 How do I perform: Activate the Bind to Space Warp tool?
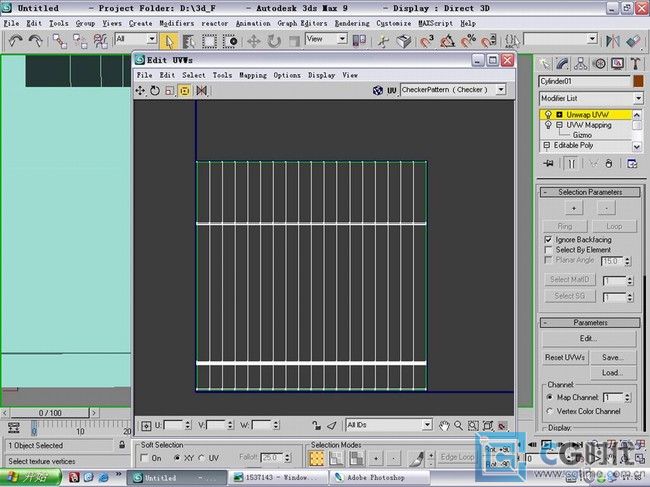(100, 41)
